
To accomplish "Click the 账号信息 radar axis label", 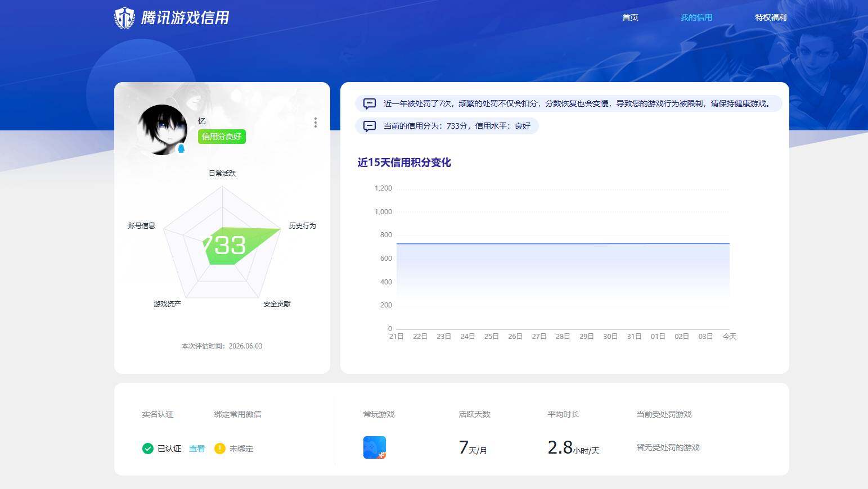I will (x=142, y=225).
